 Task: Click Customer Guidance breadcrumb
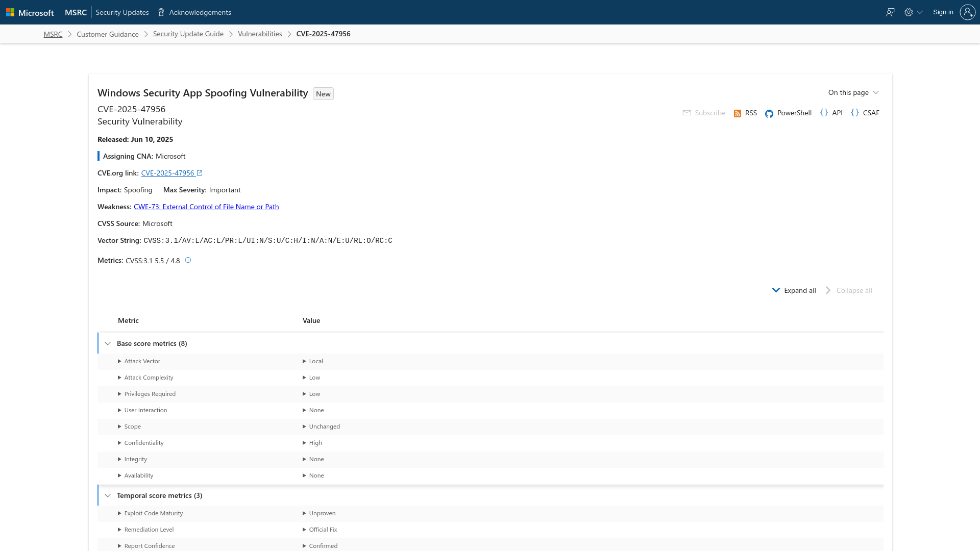pyautogui.click(x=108, y=34)
